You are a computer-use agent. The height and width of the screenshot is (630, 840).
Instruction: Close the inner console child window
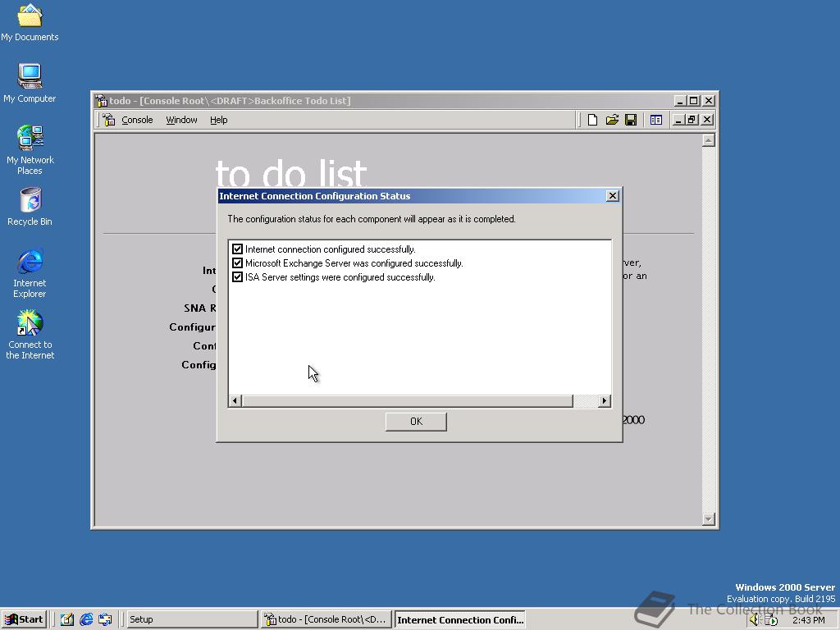click(707, 120)
